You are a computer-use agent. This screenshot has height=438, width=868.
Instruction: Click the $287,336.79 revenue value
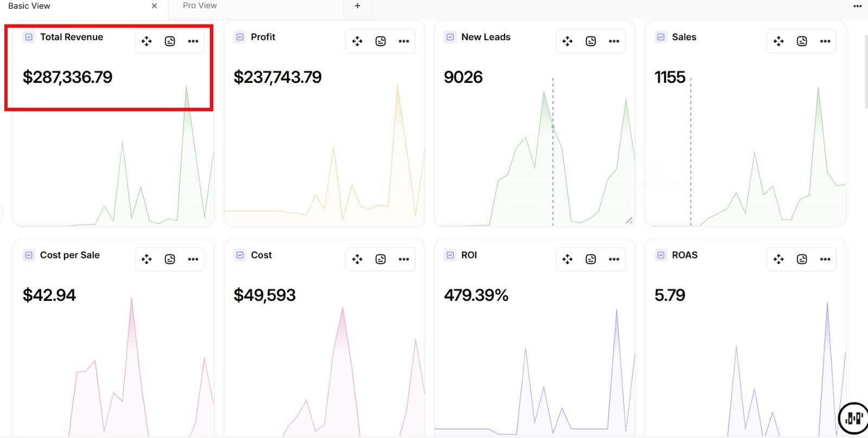click(67, 78)
